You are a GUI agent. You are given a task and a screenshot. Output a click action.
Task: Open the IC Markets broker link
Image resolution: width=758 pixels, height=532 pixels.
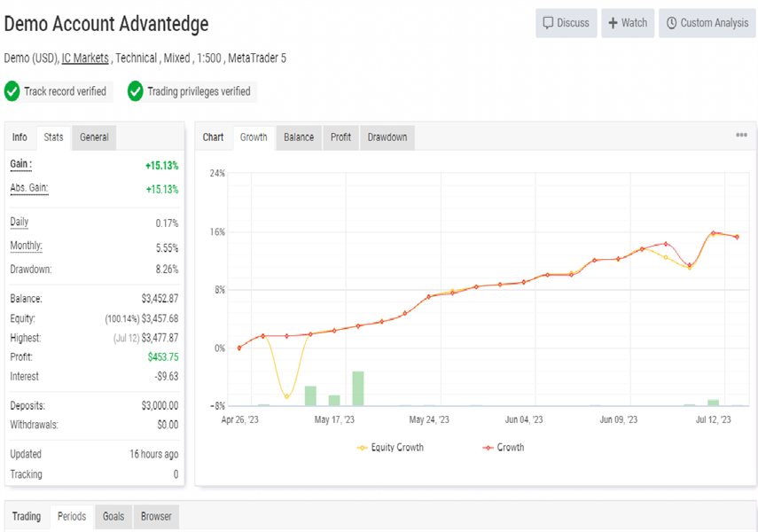(85, 58)
